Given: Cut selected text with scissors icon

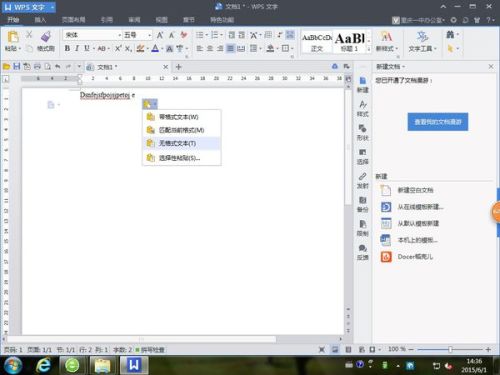Looking at the screenshot, I should [29, 35].
